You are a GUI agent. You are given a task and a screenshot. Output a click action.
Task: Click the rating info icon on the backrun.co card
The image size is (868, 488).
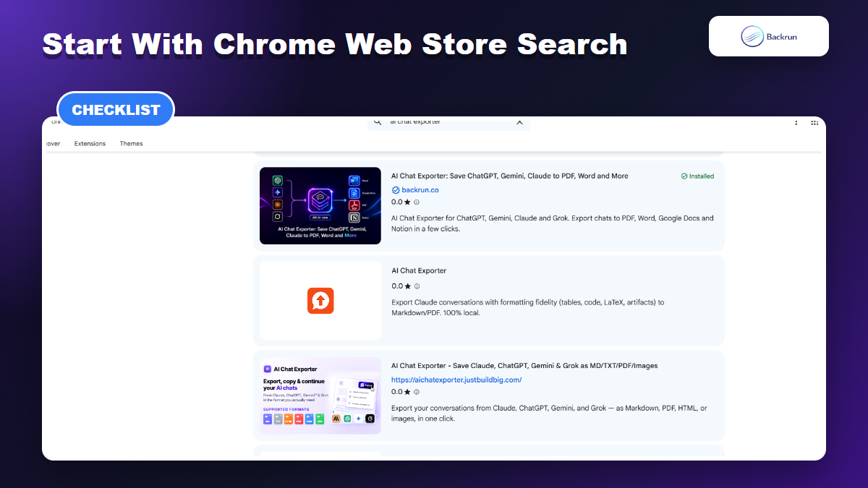[x=417, y=202]
